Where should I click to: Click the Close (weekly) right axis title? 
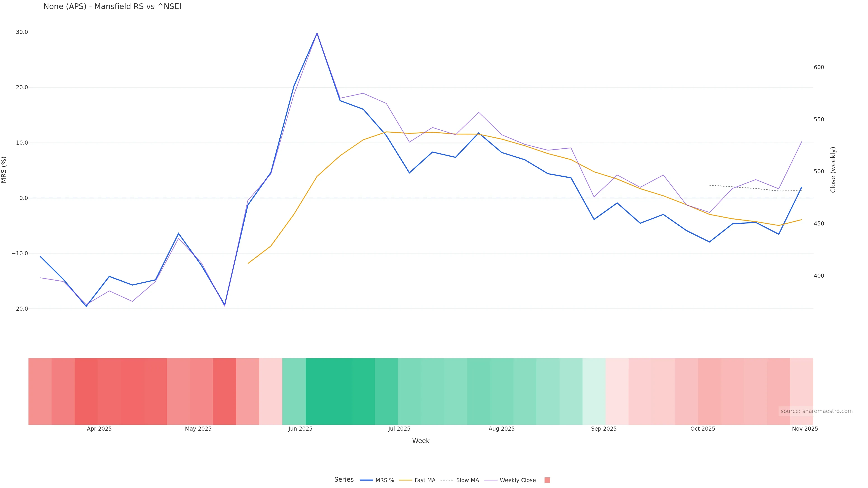[833, 170]
